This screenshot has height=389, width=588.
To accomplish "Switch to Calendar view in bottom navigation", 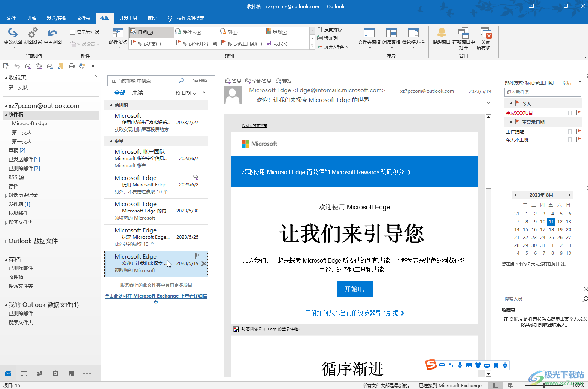I will pyautogui.click(x=24, y=373).
